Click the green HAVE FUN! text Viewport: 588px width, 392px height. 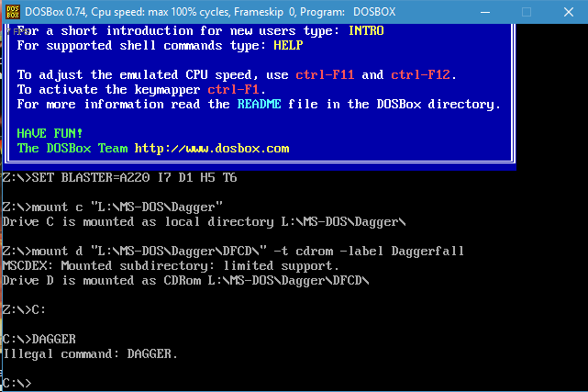(x=50, y=133)
